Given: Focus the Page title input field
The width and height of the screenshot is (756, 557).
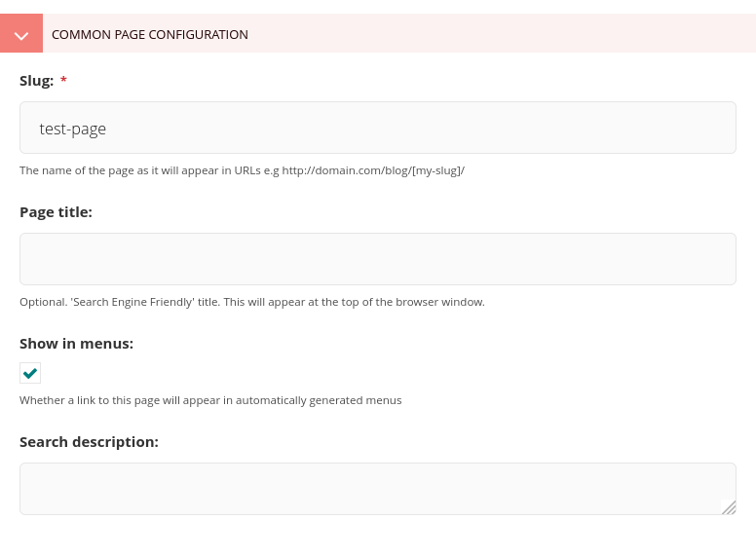Looking at the screenshot, I should pyautogui.click(x=377, y=259).
